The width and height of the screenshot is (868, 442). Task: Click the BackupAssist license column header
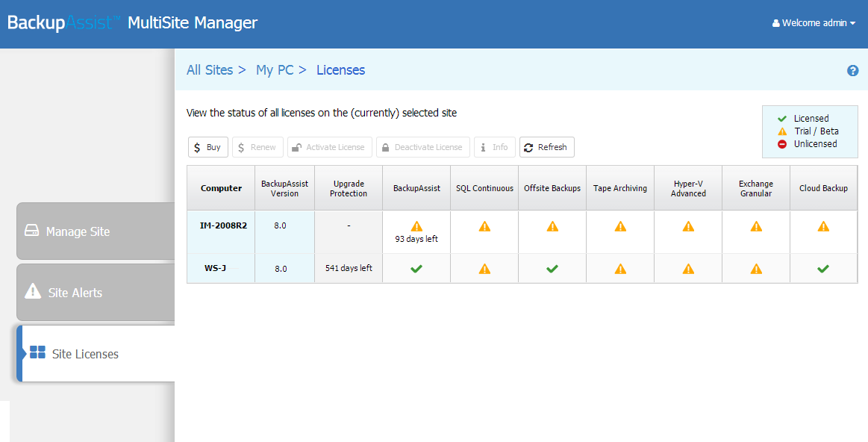tap(417, 188)
